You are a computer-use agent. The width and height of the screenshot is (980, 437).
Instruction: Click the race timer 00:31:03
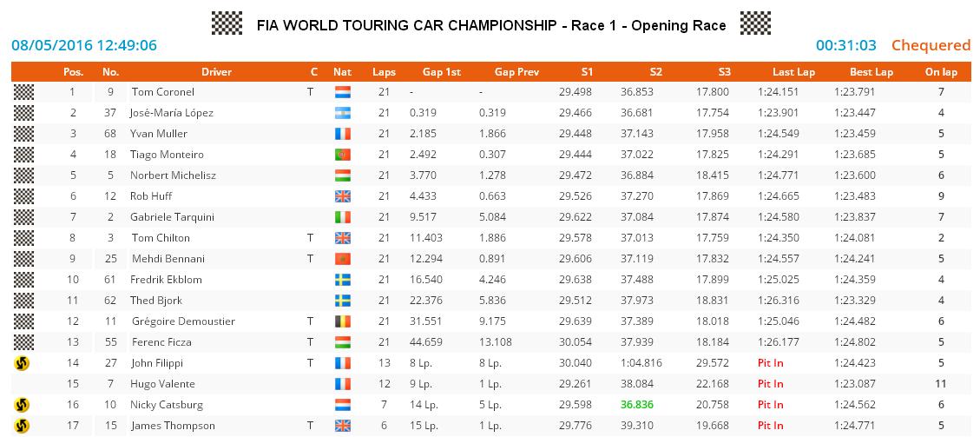(x=845, y=45)
